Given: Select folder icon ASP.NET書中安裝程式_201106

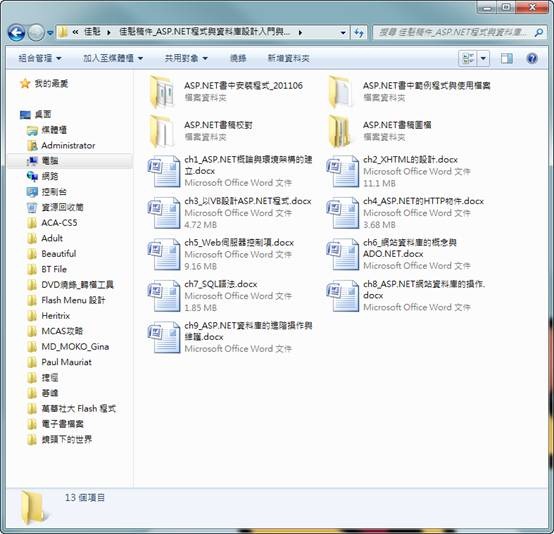Looking at the screenshot, I should pyautogui.click(x=162, y=92).
